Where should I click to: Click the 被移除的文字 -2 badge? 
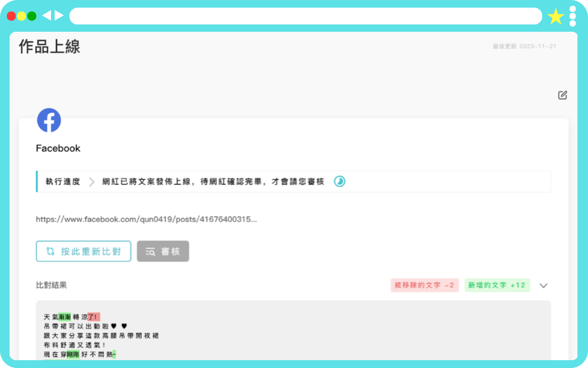[424, 285]
